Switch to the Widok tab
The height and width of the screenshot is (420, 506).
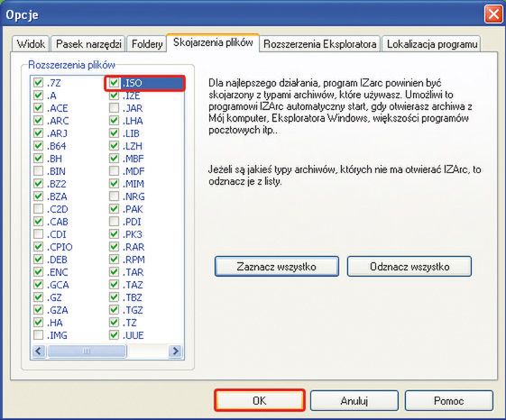31,43
